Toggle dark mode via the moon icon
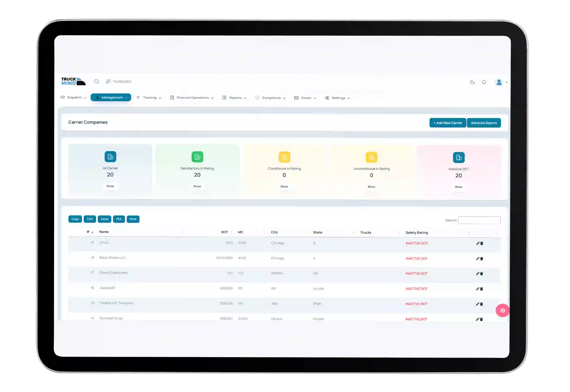 (x=472, y=82)
